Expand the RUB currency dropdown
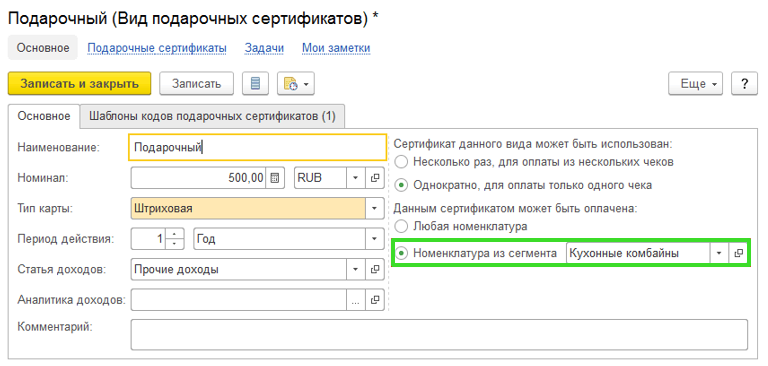The height and width of the screenshot is (366, 768). 356,178
